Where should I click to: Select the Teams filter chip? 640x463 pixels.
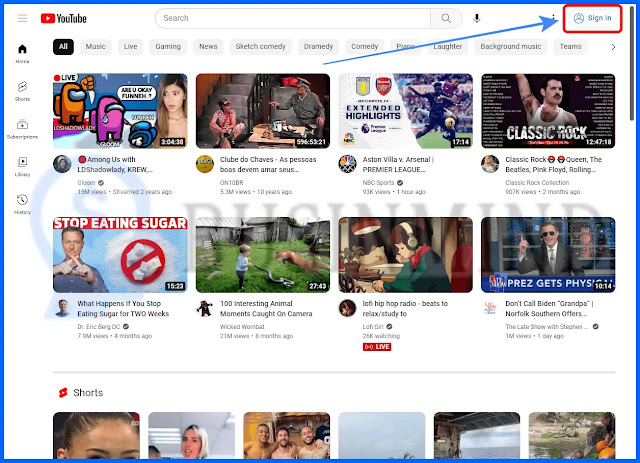570,47
